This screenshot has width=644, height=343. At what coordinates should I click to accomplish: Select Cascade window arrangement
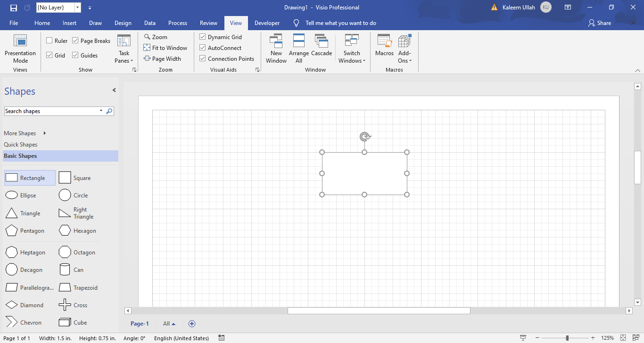pos(322,47)
